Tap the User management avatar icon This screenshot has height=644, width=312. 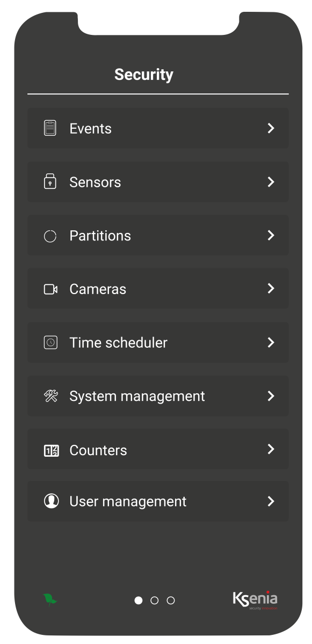(50, 501)
